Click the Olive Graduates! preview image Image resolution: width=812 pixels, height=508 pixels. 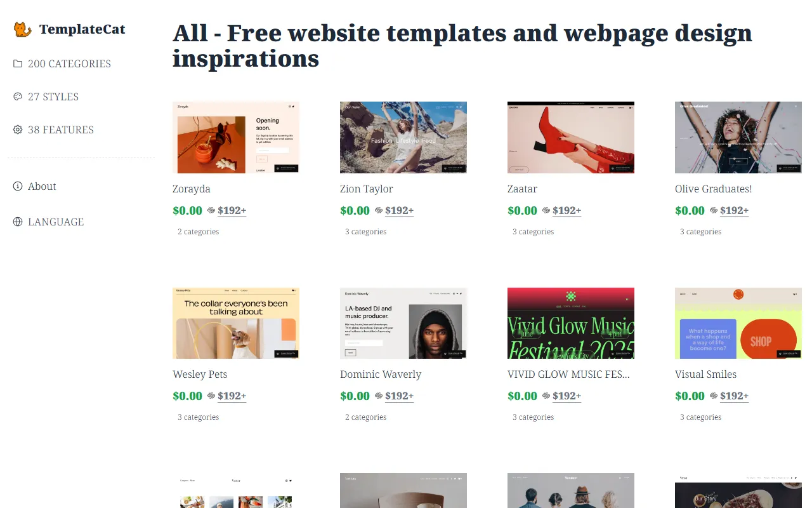pyautogui.click(x=738, y=138)
